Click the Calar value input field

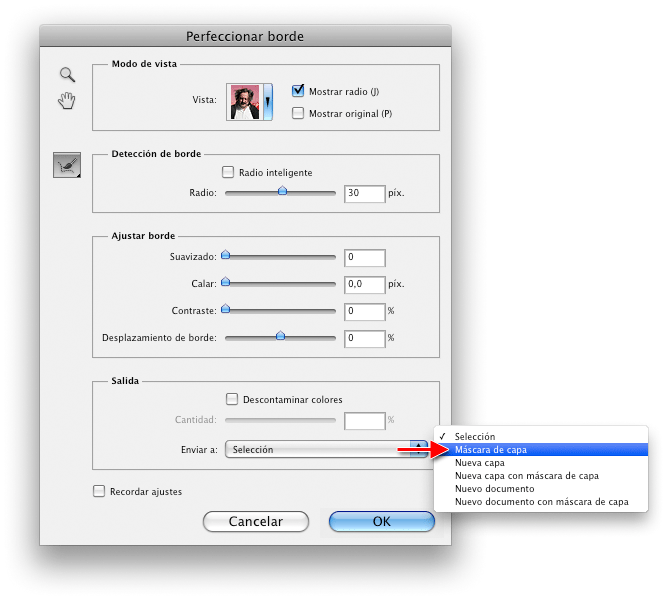coord(364,284)
